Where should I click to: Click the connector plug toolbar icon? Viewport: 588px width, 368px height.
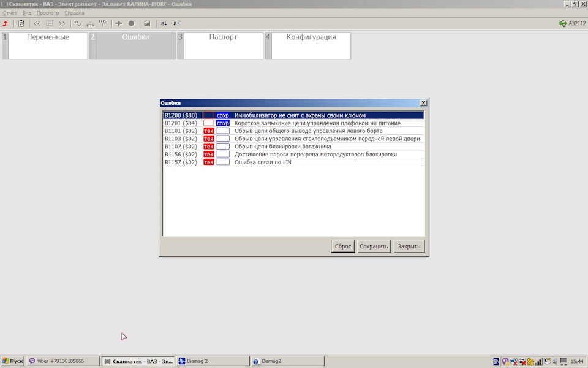119,24
